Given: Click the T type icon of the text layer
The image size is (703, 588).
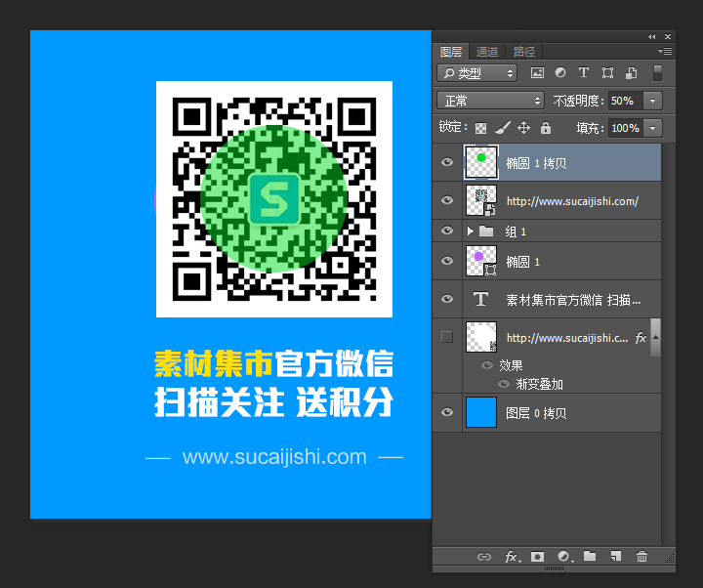Looking at the screenshot, I should (480, 299).
